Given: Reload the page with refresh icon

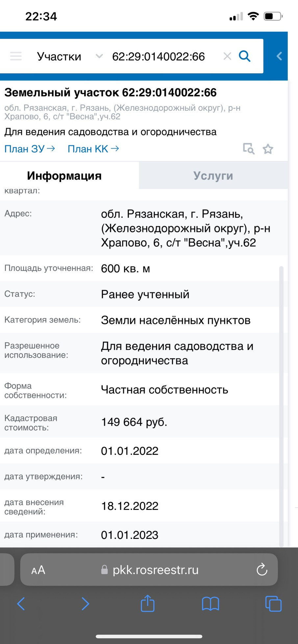Looking at the screenshot, I should (262, 569).
